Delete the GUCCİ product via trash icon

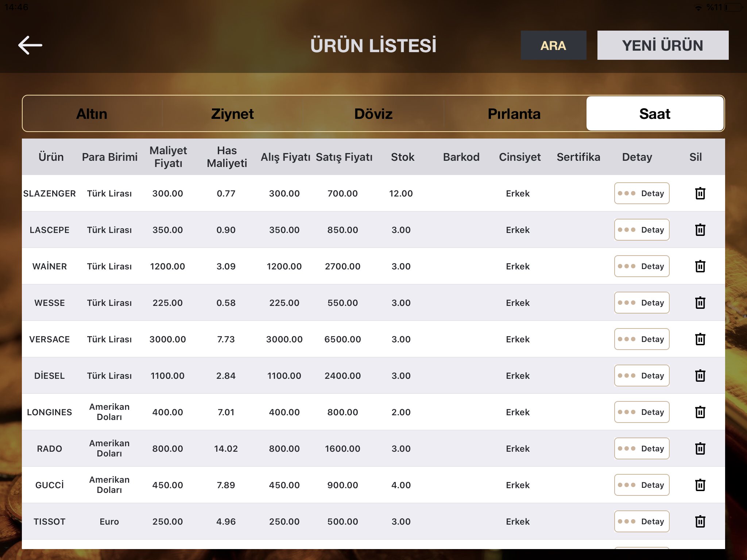(700, 485)
